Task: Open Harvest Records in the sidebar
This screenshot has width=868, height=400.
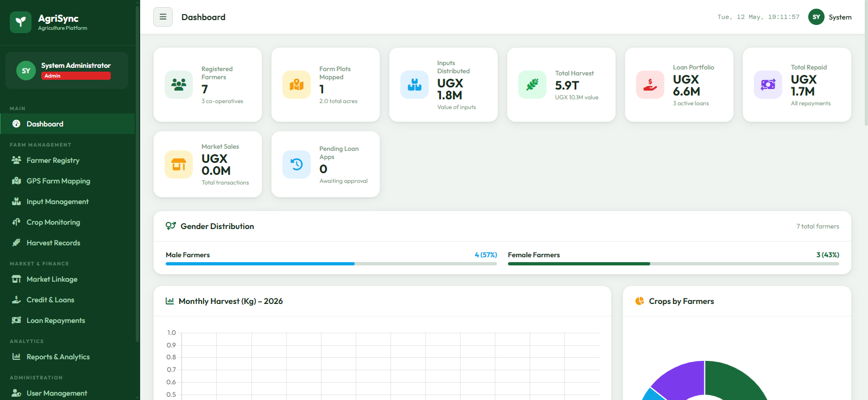Action: click(x=67, y=243)
